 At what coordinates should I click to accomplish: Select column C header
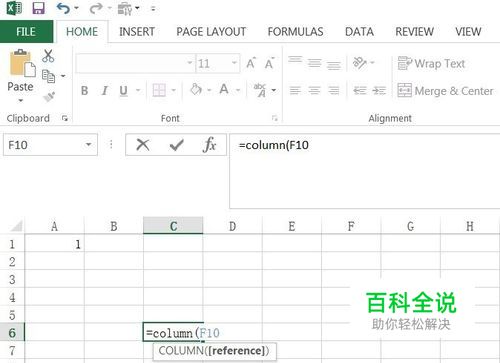173,226
